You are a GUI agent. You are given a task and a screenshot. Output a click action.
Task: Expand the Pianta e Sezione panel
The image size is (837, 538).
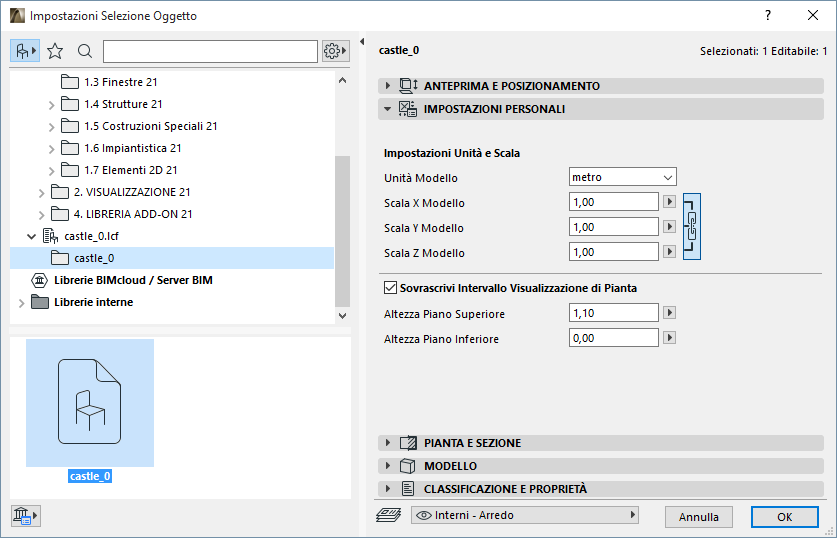click(x=472, y=443)
